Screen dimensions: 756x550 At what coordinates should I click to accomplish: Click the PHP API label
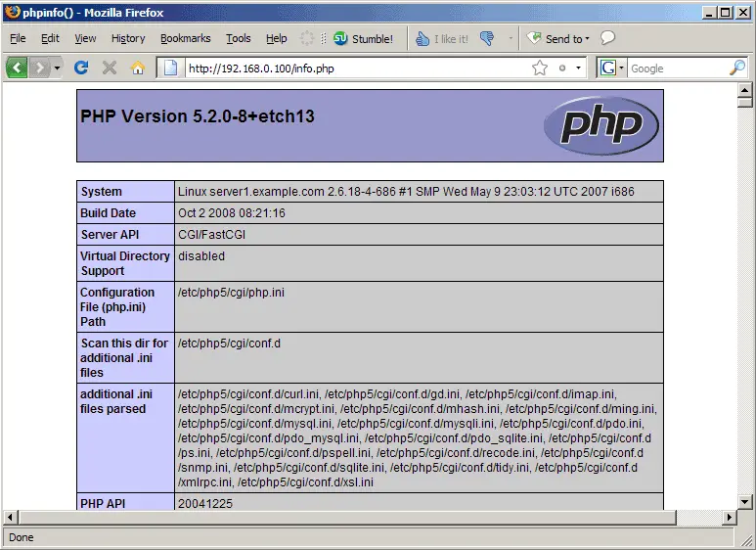click(103, 503)
